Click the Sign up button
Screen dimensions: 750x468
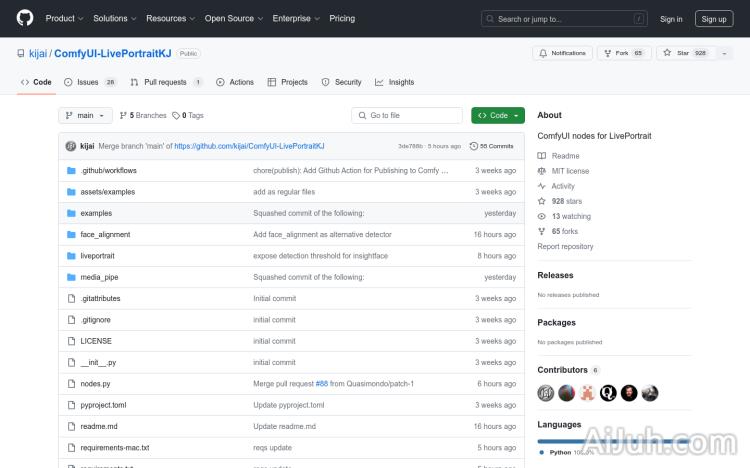[x=714, y=18]
